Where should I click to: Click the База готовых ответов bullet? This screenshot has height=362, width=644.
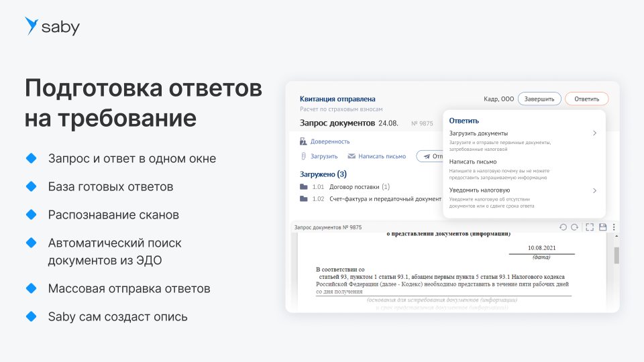[111, 187]
